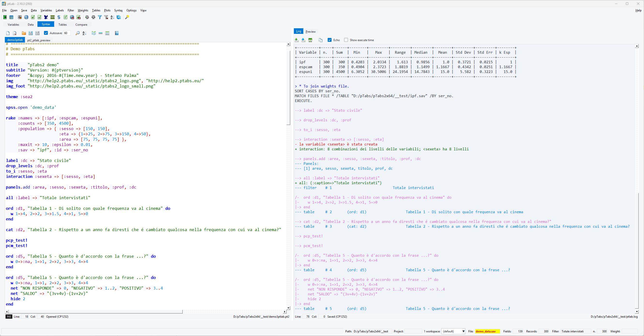This screenshot has height=336, width=644.
Task: Click the new blank syntax file icon
Action: tap(8, 33)
